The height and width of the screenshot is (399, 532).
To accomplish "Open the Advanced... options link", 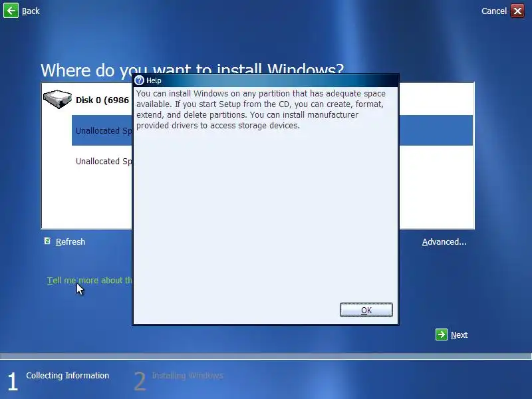I will [x=444, y=242].
